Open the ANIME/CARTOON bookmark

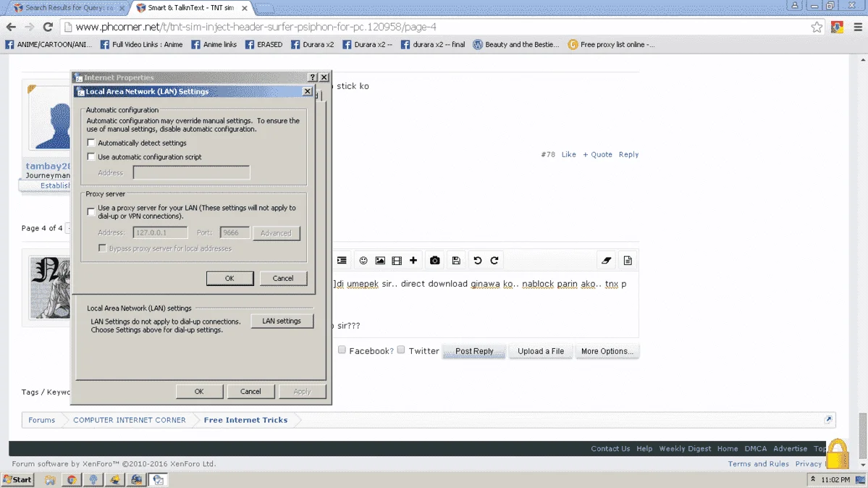click(49, 44)
